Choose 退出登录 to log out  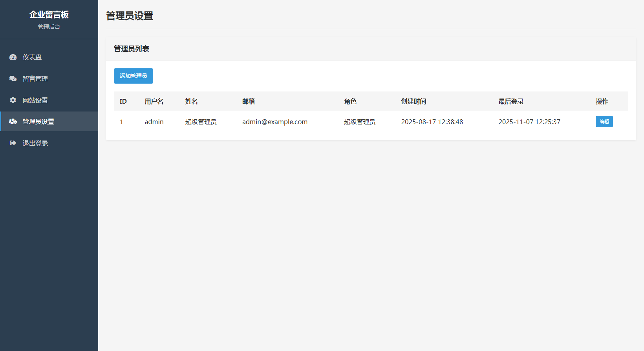click(35, 143)
